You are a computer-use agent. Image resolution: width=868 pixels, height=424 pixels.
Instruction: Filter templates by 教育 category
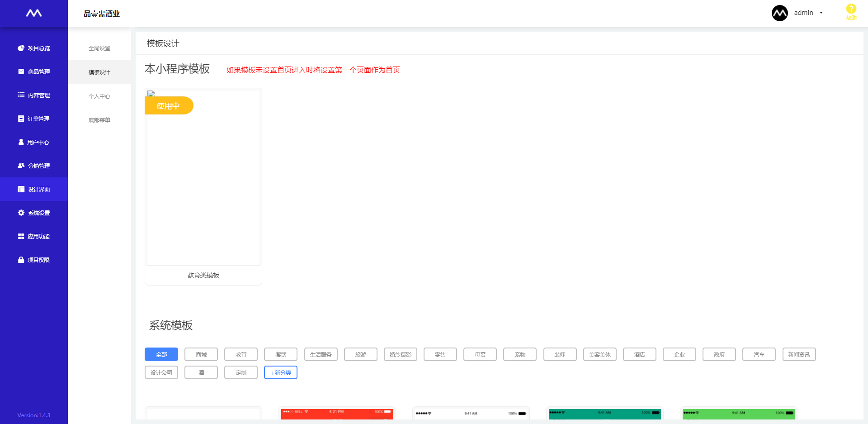coord(241,354)
